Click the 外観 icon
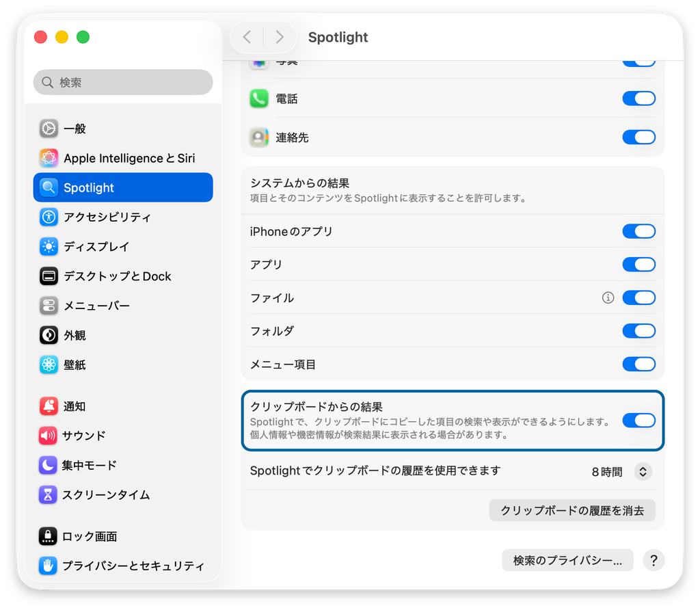700x610 pixels. (49, 335)
